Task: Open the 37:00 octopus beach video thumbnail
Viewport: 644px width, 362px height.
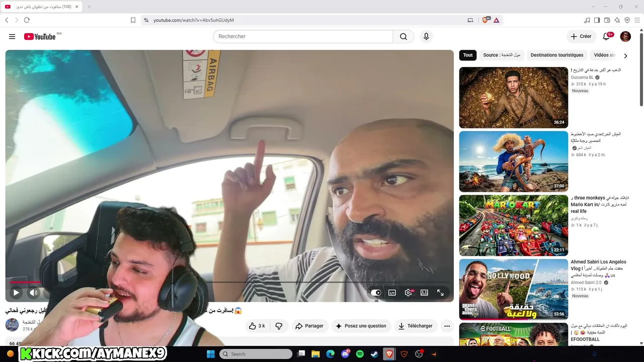Action: pyautogui.click(x=513, y=161)
